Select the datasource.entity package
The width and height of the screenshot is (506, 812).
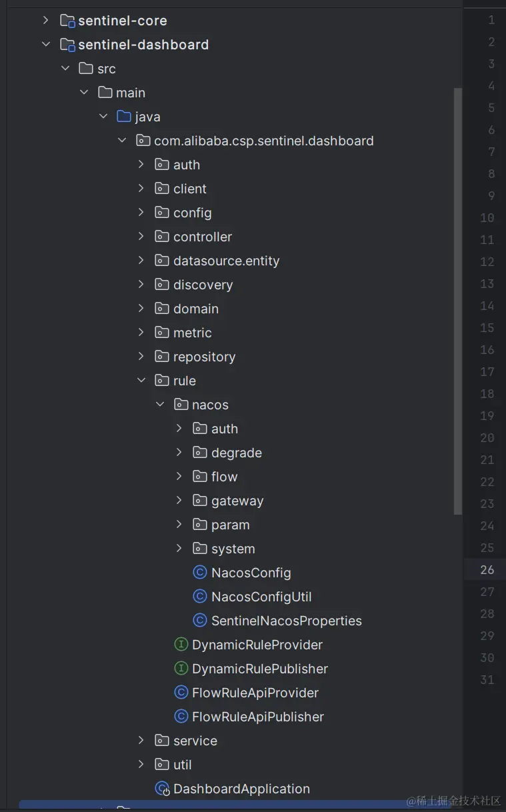[226, 261]
